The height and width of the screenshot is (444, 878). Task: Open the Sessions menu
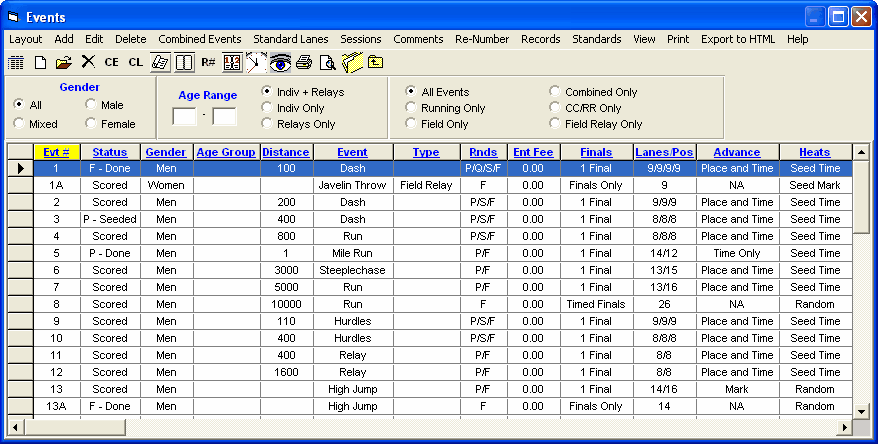pyautogui.click(x=361, y=39)
